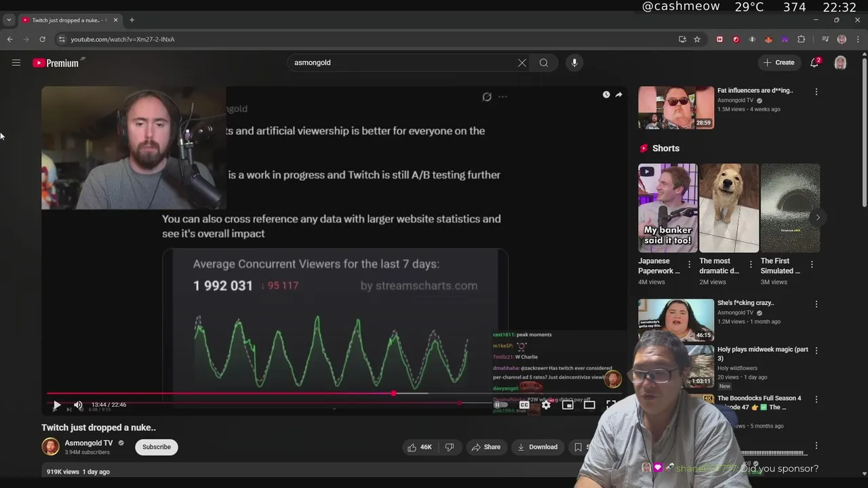
Task: Open a new browser tab
Action: point(132,20)
